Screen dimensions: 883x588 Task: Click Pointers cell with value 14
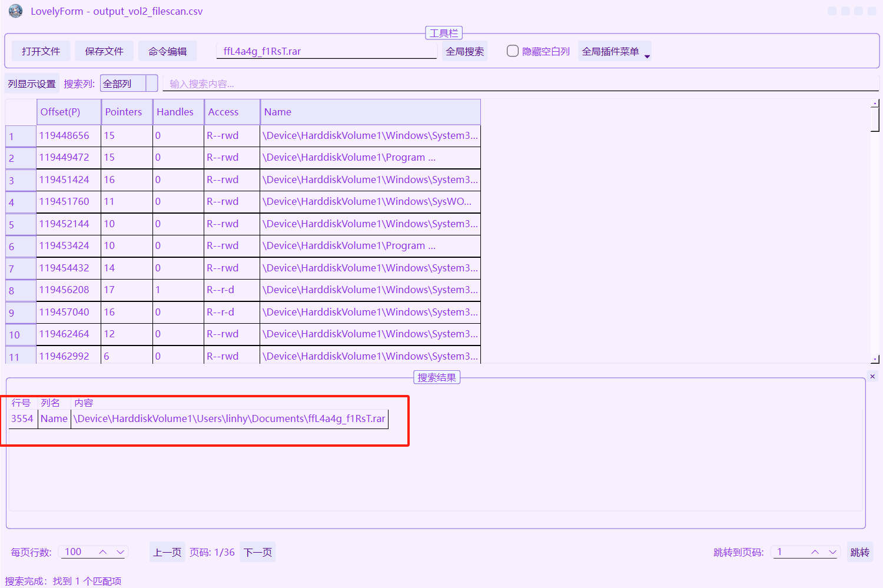tap(127, 268)
